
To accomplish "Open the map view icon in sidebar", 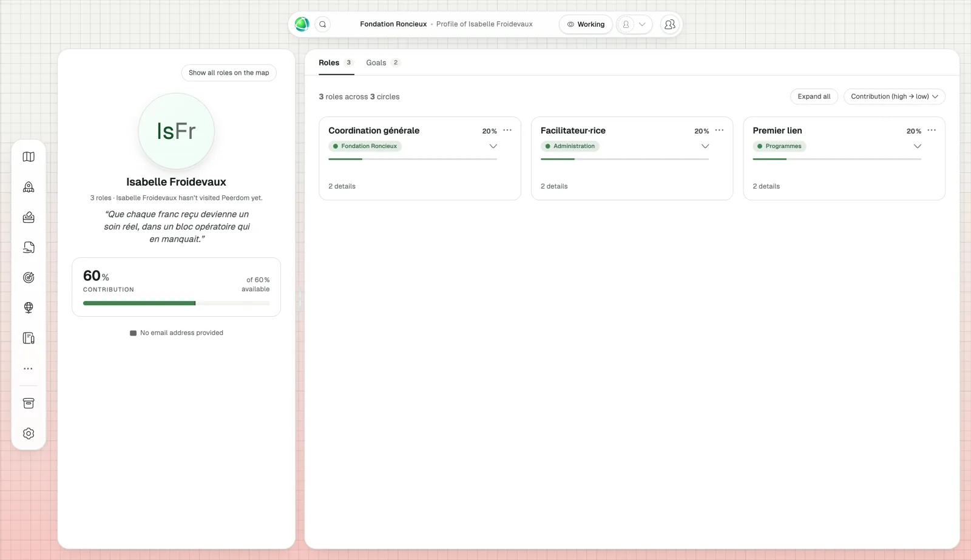I will point(29,157).
